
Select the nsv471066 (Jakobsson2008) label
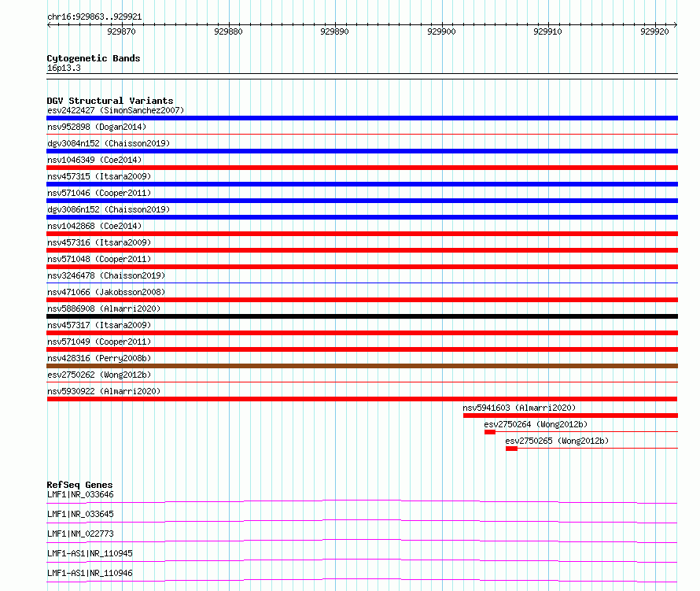[x=106, y=292]
